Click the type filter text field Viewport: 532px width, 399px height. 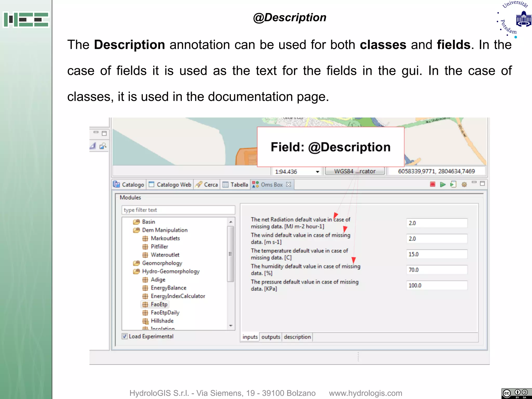(178, 210)
